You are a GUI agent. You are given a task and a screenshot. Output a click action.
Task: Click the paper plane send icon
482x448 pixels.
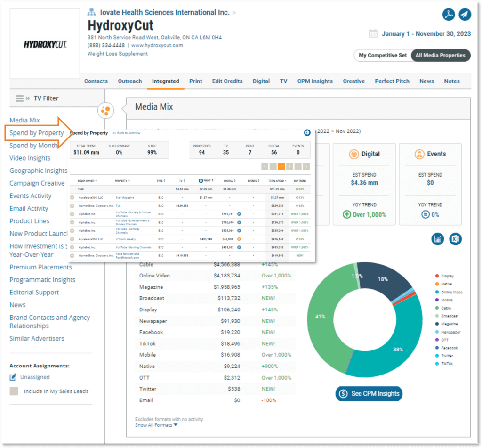[465, 15]
